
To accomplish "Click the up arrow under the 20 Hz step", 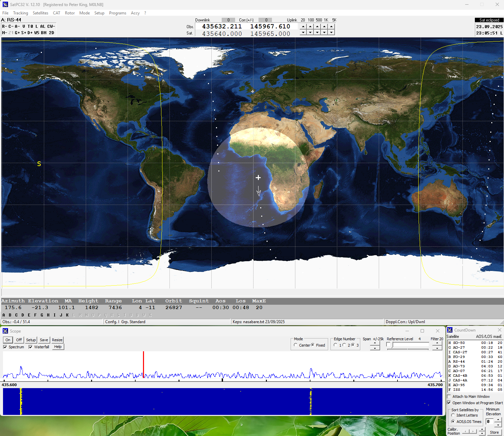I will tap(303, 26).
